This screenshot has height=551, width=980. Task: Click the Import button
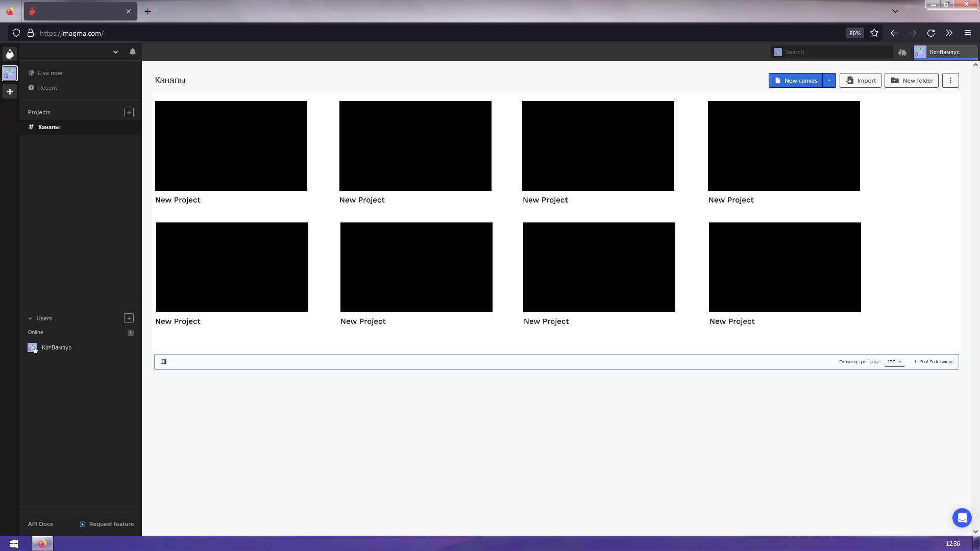pyautogui.click(x=861, y=81)
